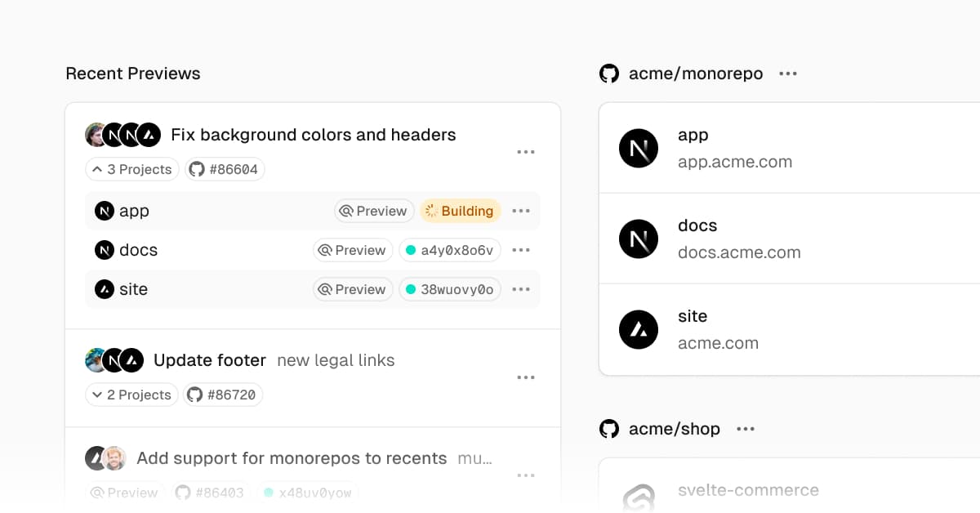Open more options for the docs preview row
980x513 pixels.
(521, 250)
